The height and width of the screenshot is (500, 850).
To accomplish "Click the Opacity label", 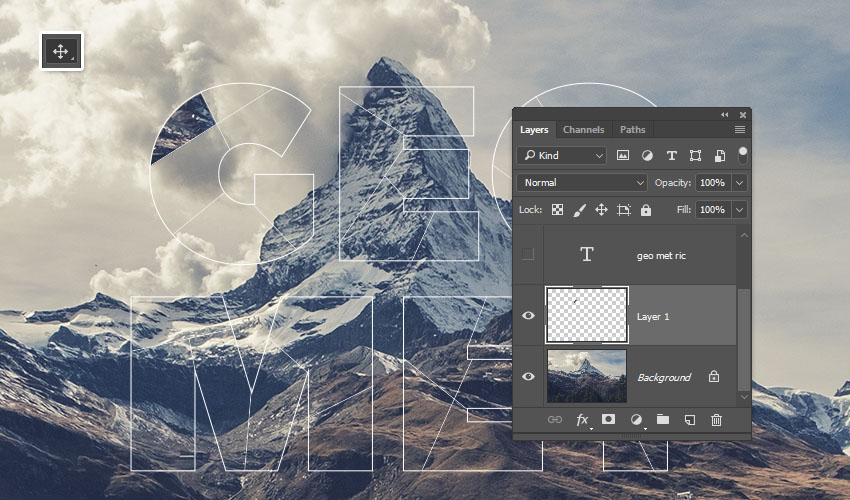I will coord(673,183).
